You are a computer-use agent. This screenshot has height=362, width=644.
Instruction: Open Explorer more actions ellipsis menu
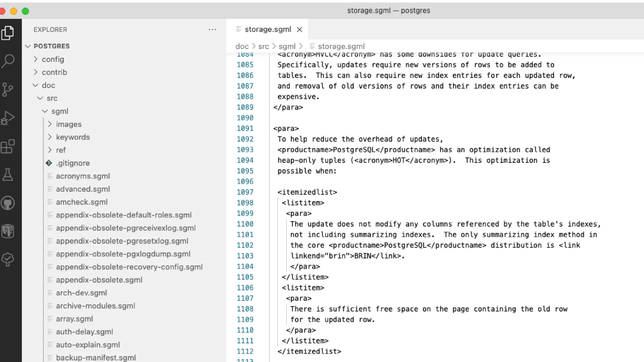[x=212, y=30]
